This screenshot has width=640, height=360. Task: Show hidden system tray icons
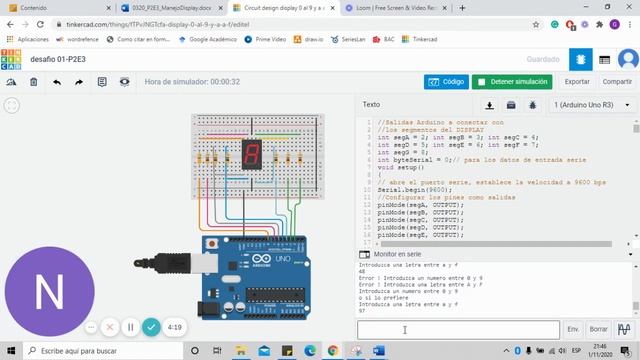tap(506, 351)
